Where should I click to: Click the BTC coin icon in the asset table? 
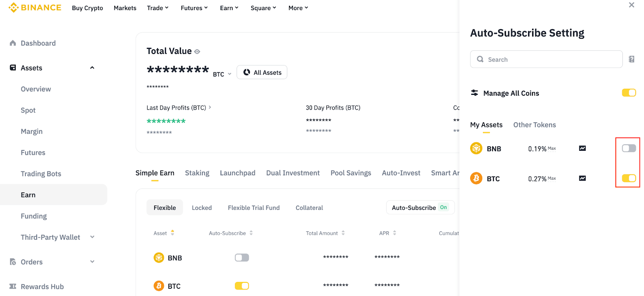159,286
